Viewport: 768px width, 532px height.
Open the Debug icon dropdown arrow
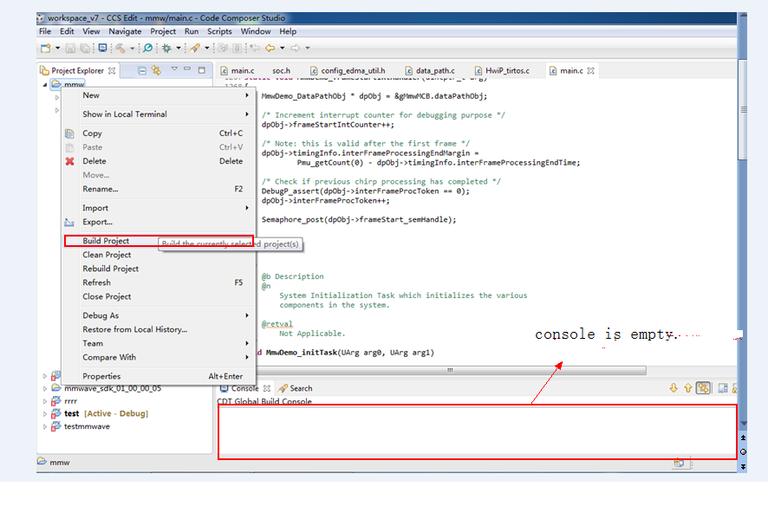tap(179, 48)
